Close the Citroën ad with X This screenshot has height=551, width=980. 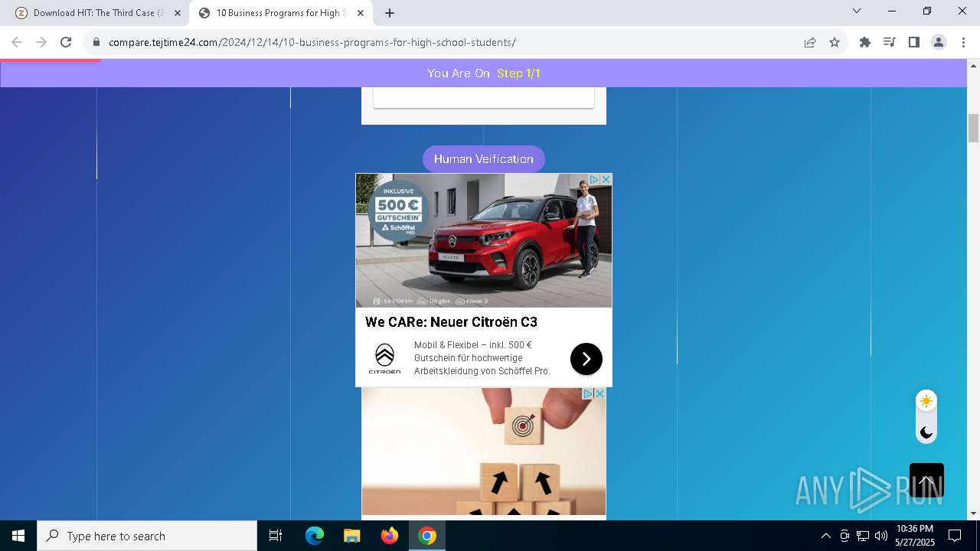tap(606, 179)
